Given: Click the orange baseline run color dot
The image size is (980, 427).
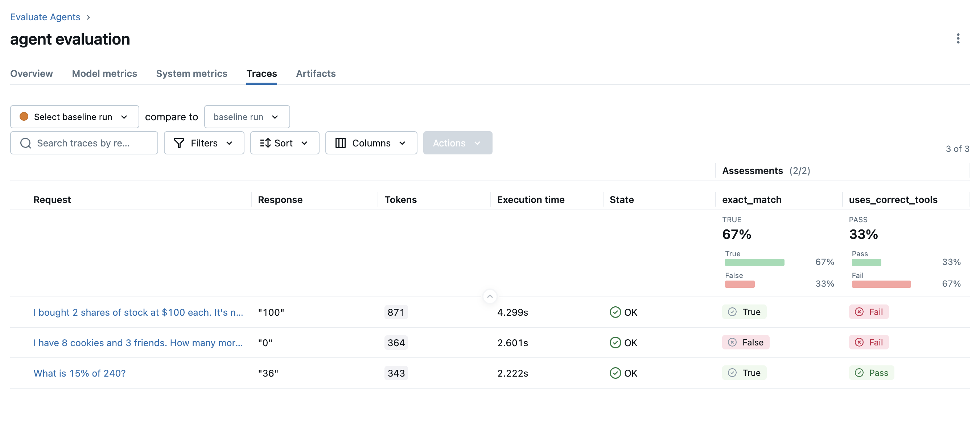Looking at the screenshot, I should point(24,116).
